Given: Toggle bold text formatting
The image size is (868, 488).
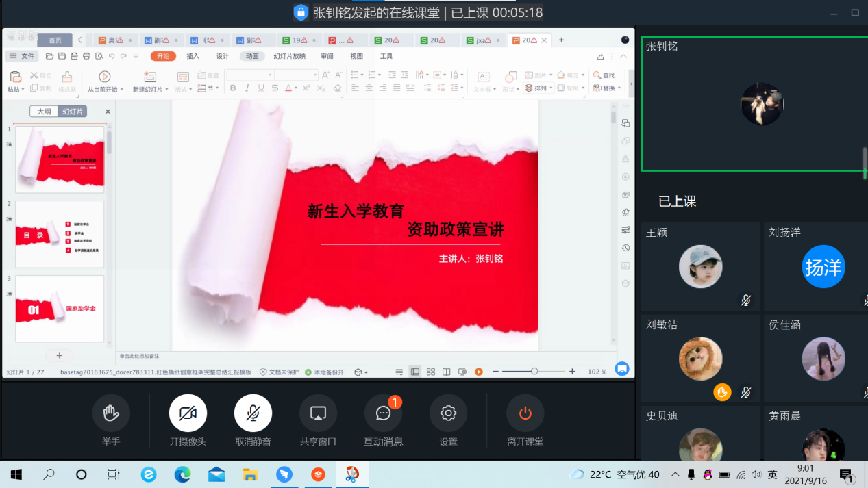Looking at the screenshot, I should pos(233,88).
